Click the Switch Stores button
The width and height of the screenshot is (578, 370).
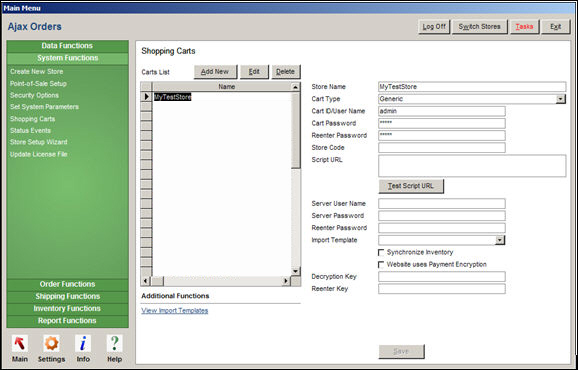pyautogui.click(x=480, y=27)
